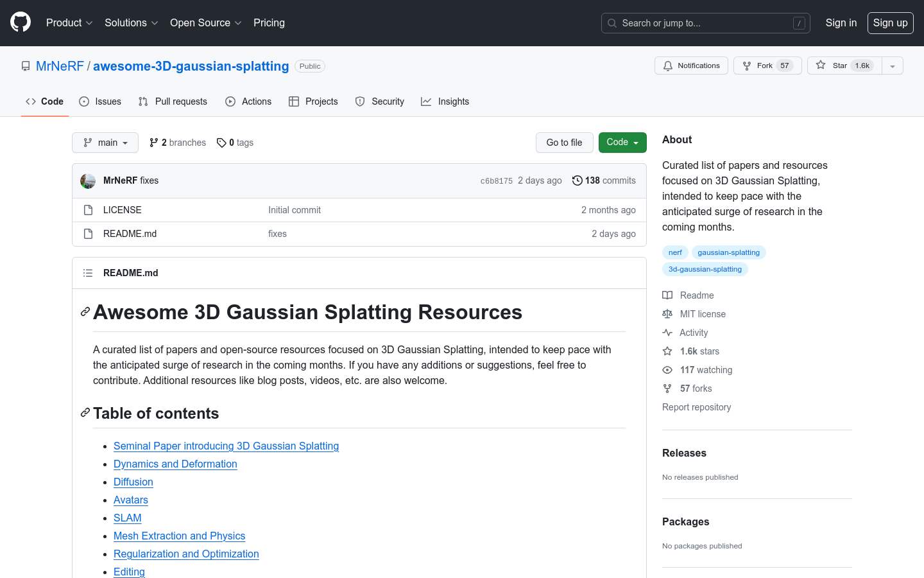Screen dimensions: 924x578
Task: Click the scales icon beside MIT license
Action: click(667, 313)
